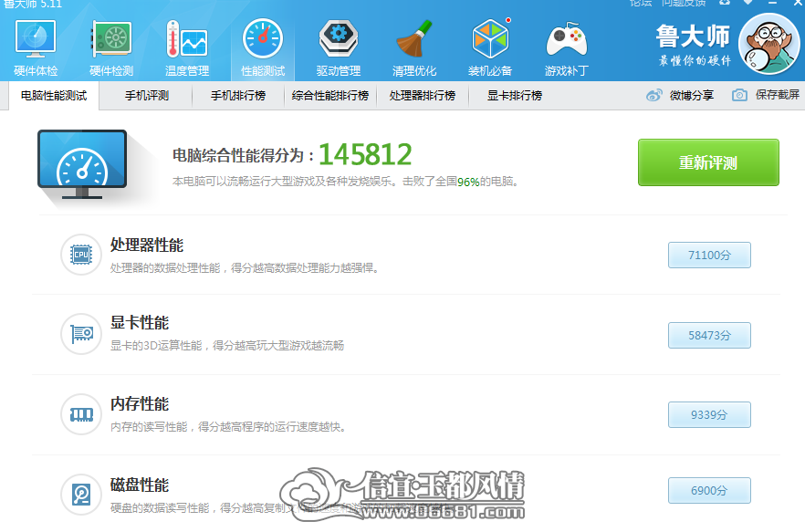This screenshot has width=805, height=532.
Task: Open the 综合性能排行榜 tab
Action: click(330, 96)
